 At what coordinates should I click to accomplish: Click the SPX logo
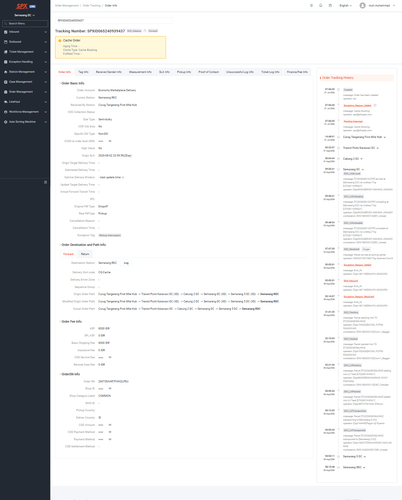coord(22,6)
